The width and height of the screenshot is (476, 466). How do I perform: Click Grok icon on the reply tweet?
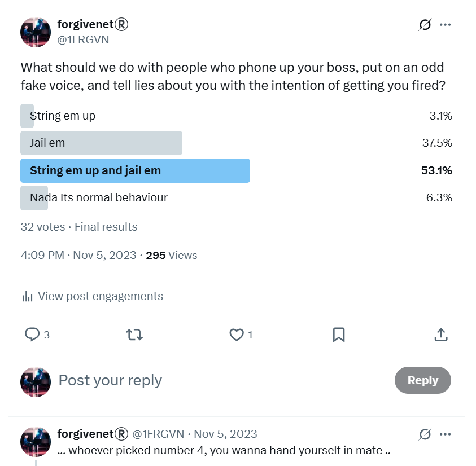pyautogui.click(x=425, y=434)
